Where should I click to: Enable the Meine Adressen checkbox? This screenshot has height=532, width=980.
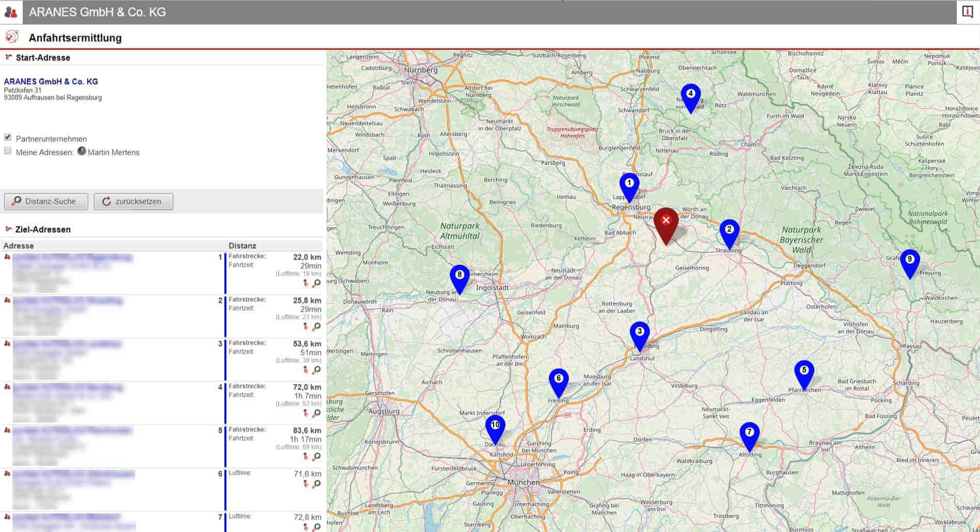[8, 151]
